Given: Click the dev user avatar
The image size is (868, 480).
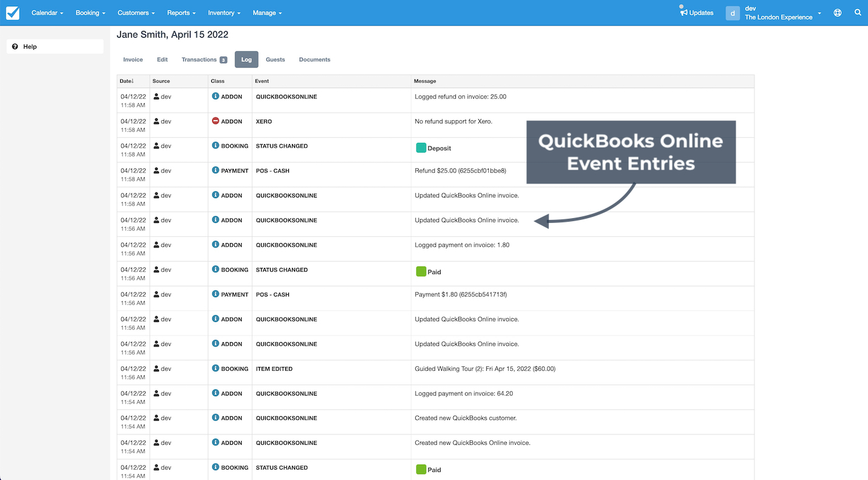Looking at the screenshot, I should 733,13.
